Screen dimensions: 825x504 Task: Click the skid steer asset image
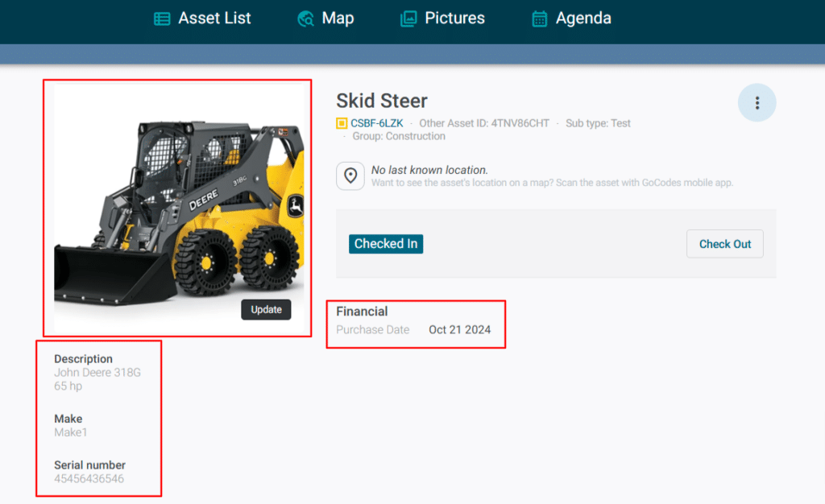tap(177, 209)
